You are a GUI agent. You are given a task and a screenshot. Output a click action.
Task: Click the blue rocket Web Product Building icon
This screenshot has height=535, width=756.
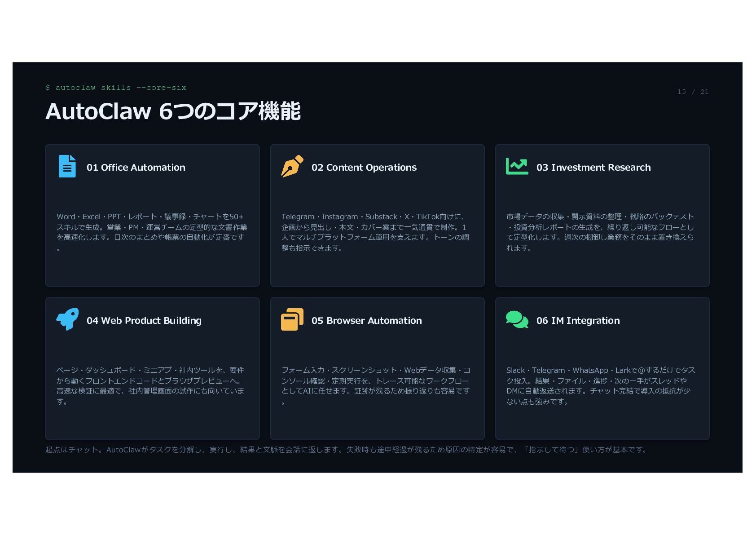pyautogui.click(x=67, y=319)
